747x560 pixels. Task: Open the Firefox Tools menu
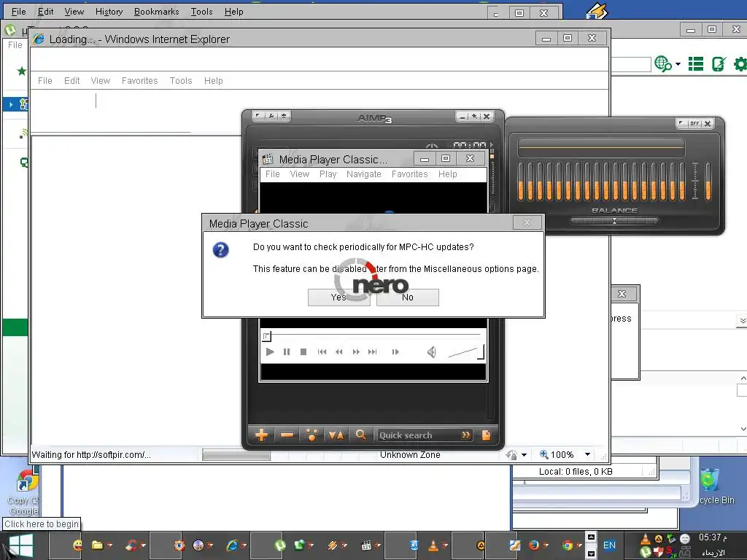tap(201, 12)
